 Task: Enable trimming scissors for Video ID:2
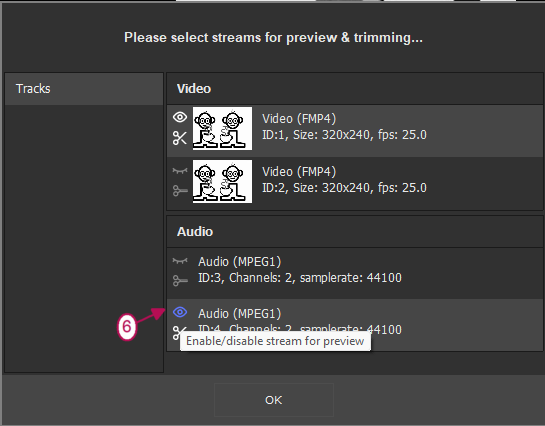[x=180, y=191]
